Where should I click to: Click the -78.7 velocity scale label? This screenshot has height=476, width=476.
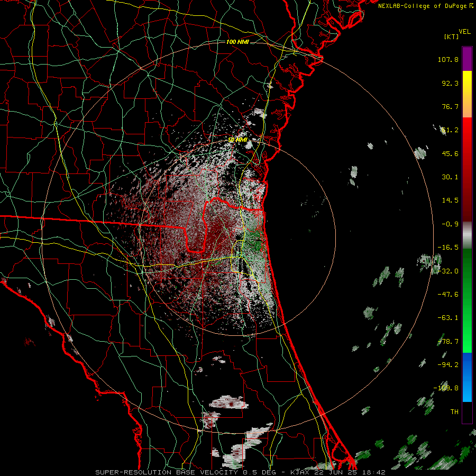click(x=448, y=342)
